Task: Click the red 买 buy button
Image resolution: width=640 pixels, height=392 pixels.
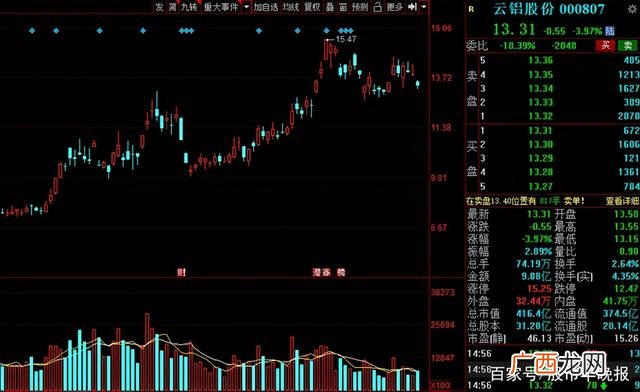Action: (x=606, y=45)
